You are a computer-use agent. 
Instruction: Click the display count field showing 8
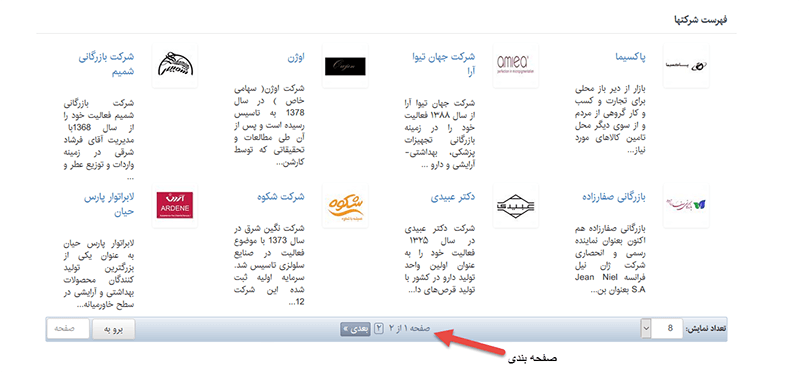point(667,329)
